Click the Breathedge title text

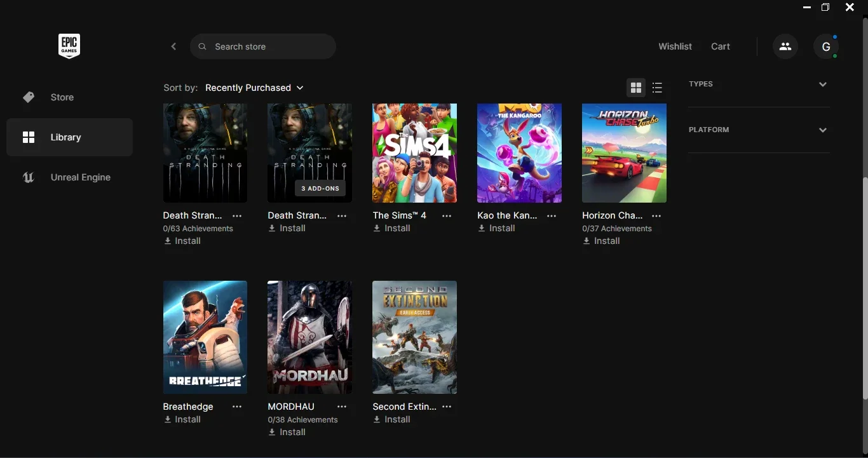tap(188, 407)
